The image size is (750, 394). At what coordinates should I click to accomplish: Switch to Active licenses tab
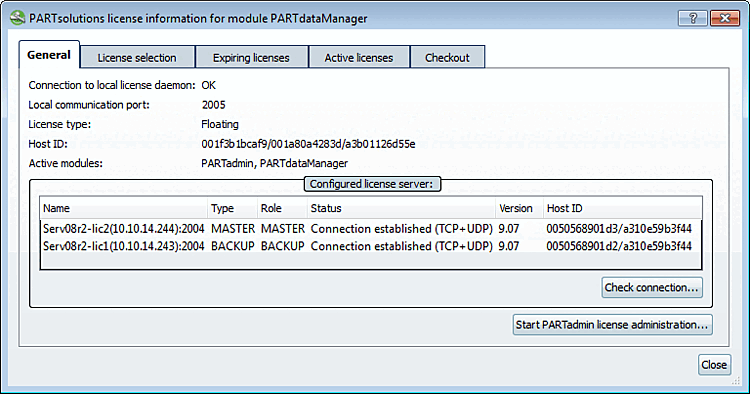pyautogui.click(x=359, y=57)
